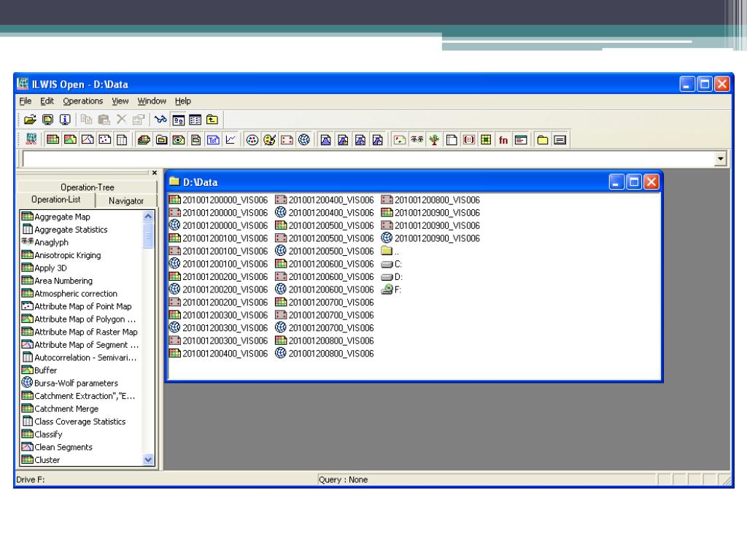Select the Raster Map object filter icon
This screenshot has height=560, width=747.
coord(53,139)
